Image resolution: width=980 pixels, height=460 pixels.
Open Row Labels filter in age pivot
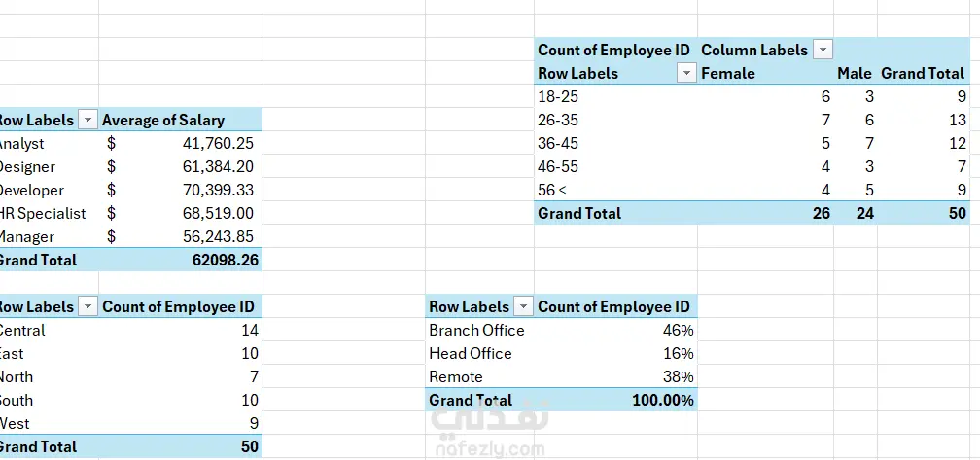[686, 73]
